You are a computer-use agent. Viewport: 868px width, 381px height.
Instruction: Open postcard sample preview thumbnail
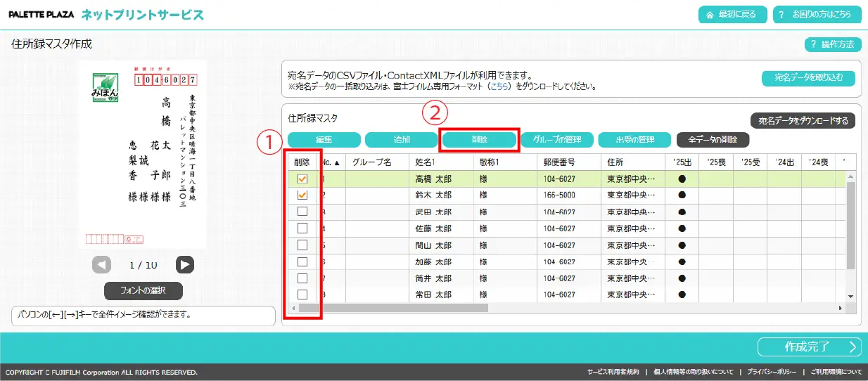click(x=143, y=155)
